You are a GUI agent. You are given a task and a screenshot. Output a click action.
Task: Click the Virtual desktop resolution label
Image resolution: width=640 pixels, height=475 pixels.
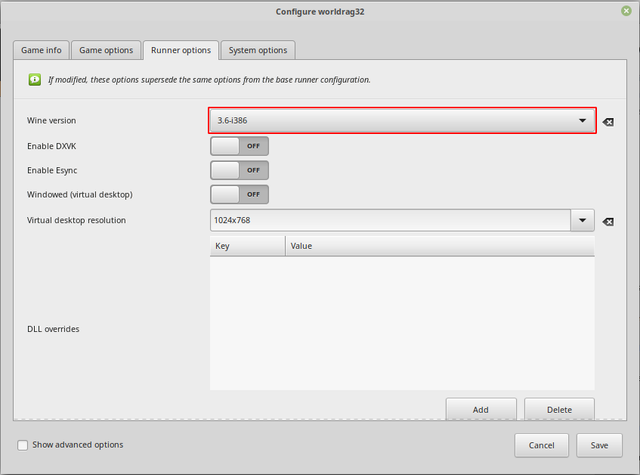(x=76, y=220)
